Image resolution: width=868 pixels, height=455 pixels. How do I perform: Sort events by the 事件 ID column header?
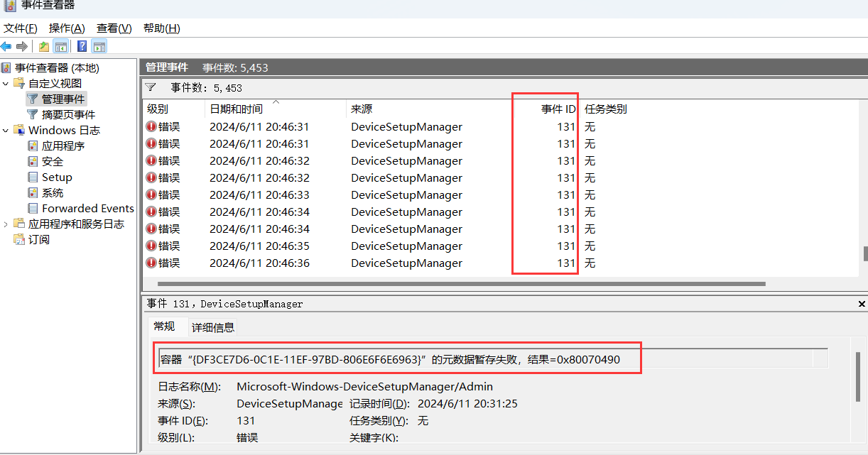[558, 109]
